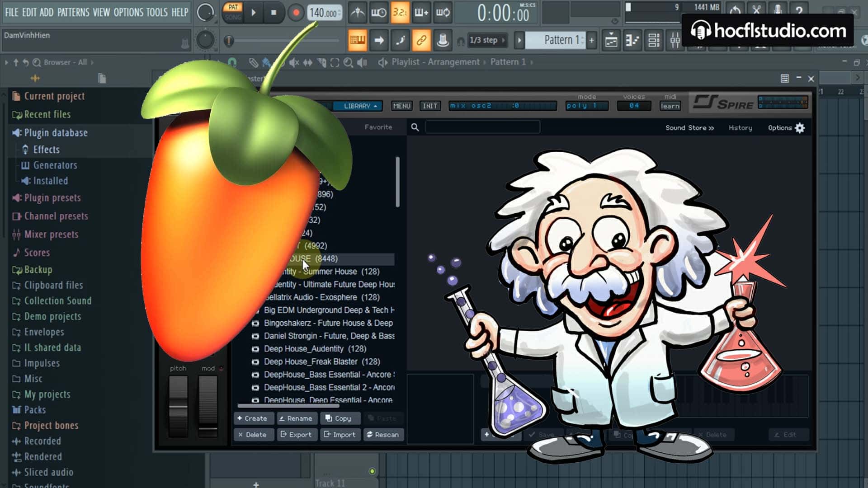
Task: Click Rescan in the Spire library
Action: (x=383, y=435)
